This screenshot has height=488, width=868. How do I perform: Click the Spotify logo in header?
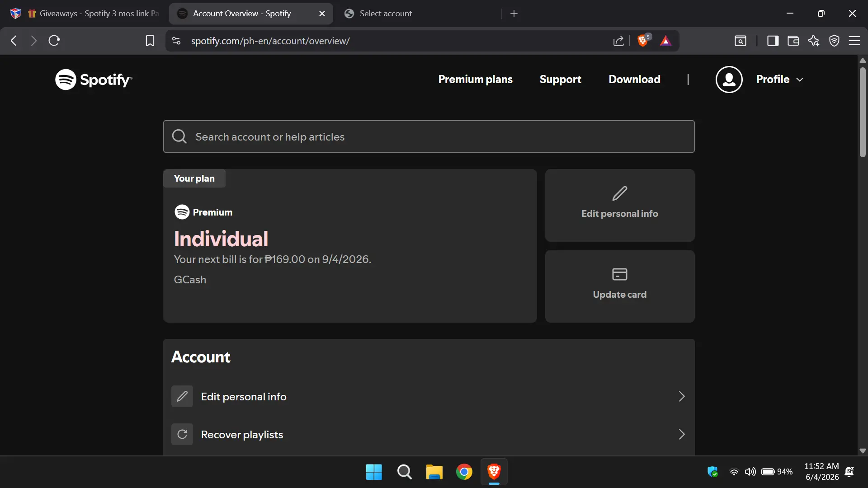pyautogui.click(x=94, y=80)
